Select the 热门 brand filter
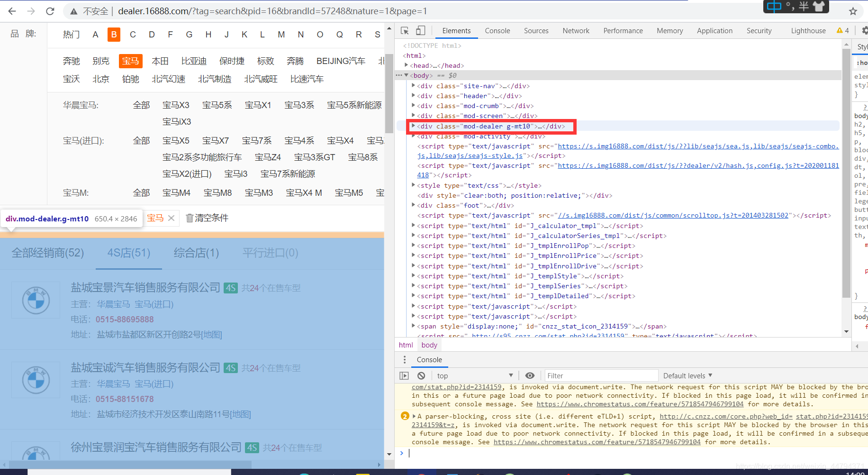Screen dimensions: 868x475 [x=71, y=34]
